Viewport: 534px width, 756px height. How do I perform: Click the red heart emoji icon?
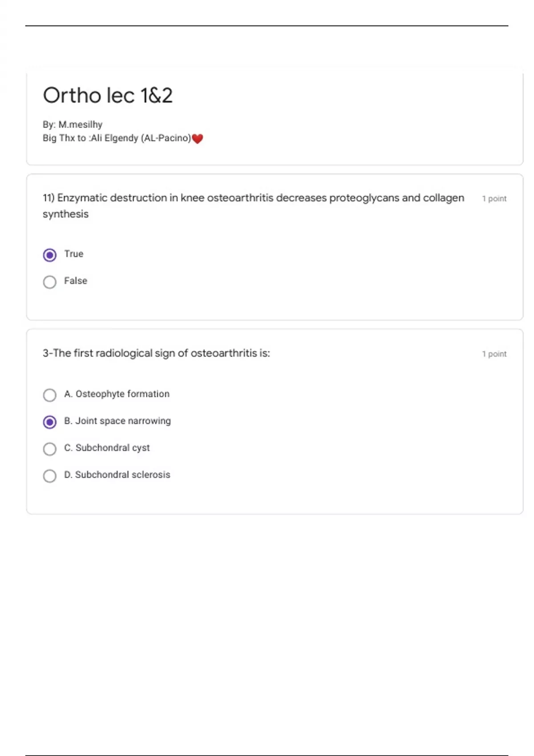coord(198,139)
